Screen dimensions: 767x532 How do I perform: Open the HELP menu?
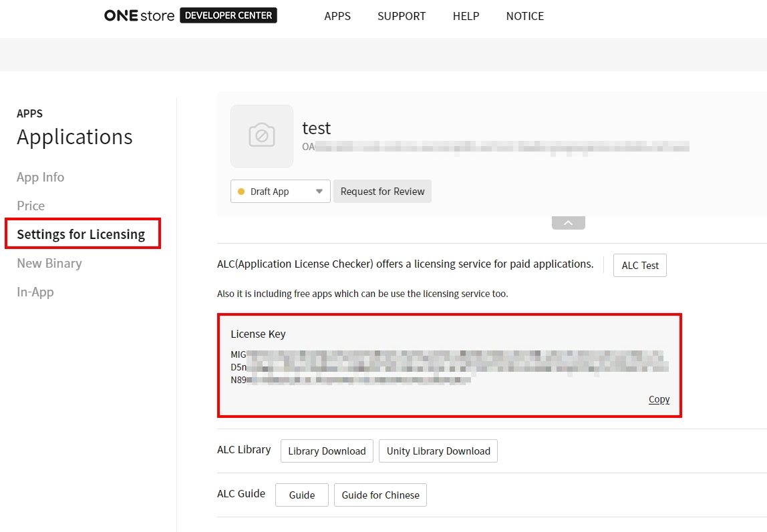click(466, 16)
